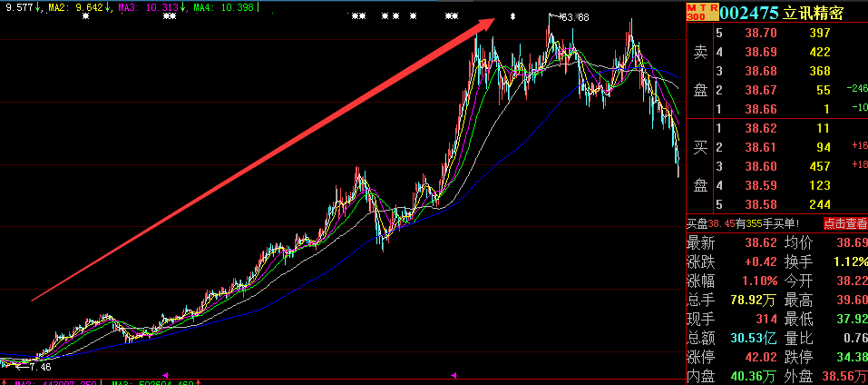Click the 点击查看 button
Screen dimensions: 868x385
844,223
